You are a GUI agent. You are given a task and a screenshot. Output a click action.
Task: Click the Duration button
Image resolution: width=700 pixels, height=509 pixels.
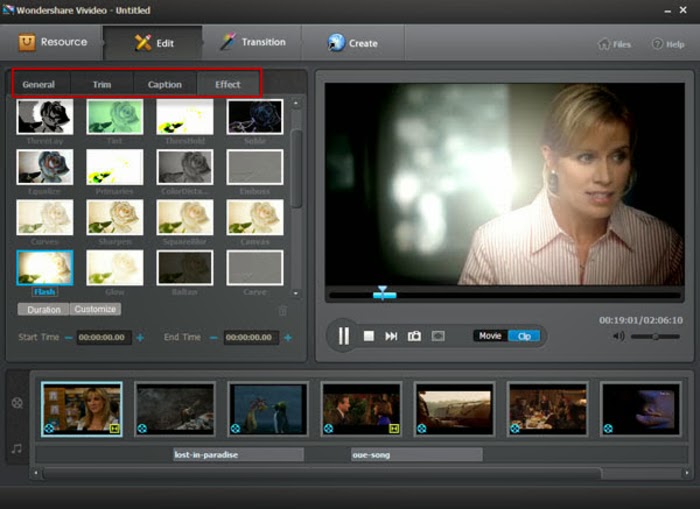pos(43,309)
